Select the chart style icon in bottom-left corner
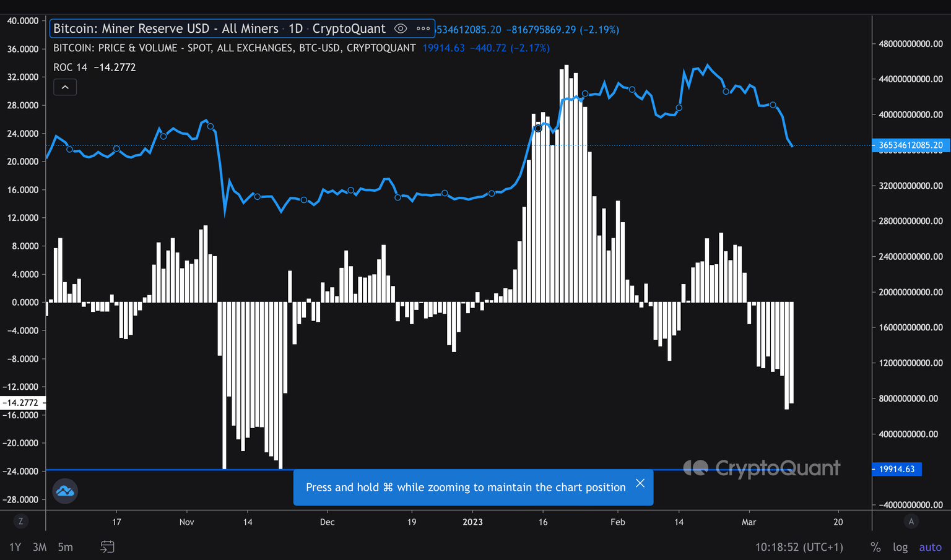The image size is (951, 560). 64,491
